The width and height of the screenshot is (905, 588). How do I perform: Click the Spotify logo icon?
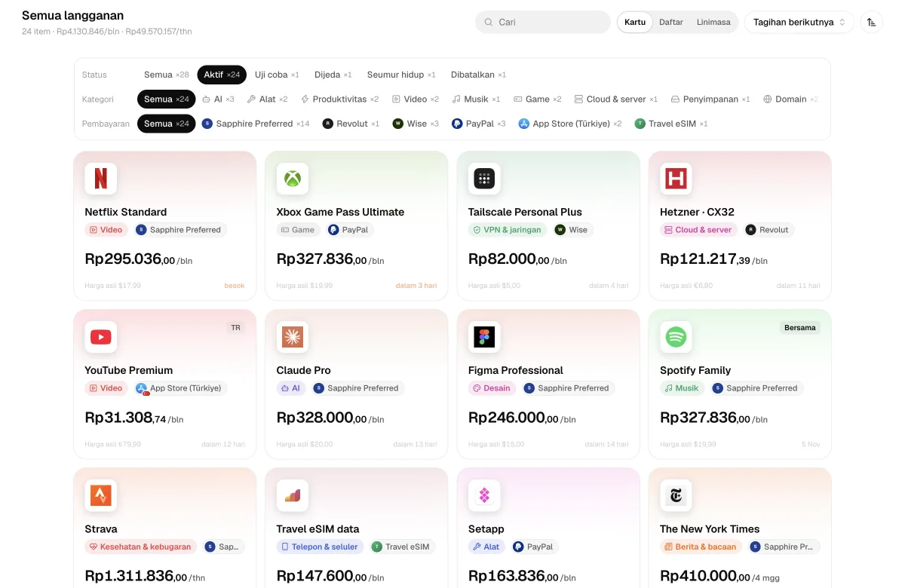tap(676, 337)
